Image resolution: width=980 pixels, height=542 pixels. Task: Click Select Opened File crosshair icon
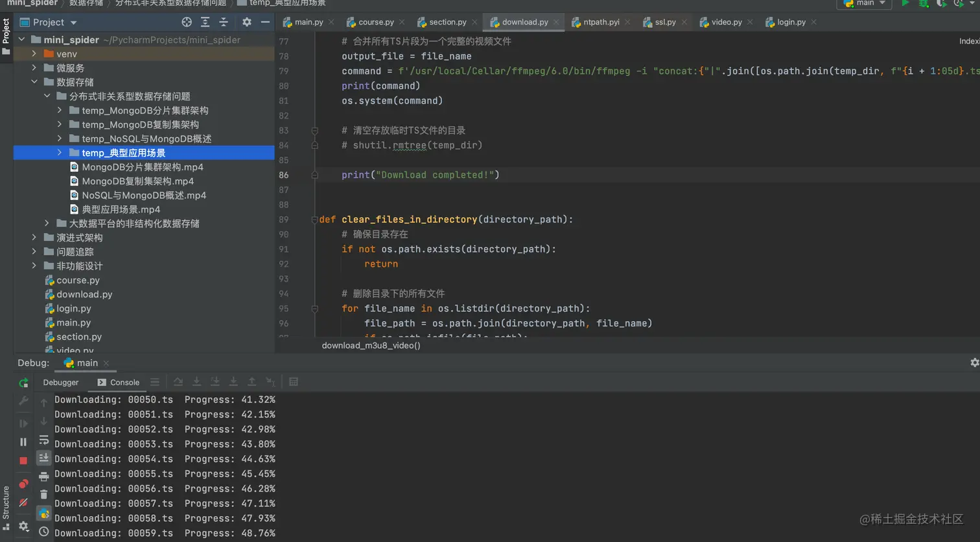[x=187, y=22]
